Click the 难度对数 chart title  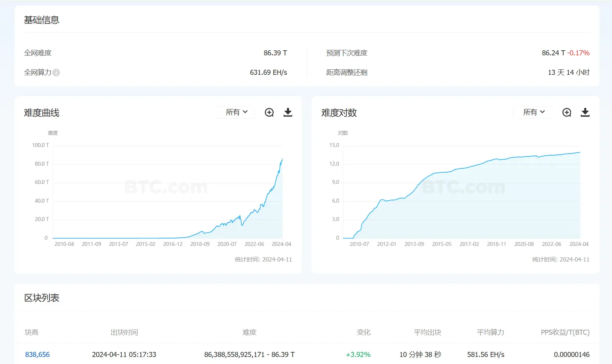click(x=339, y=113)
